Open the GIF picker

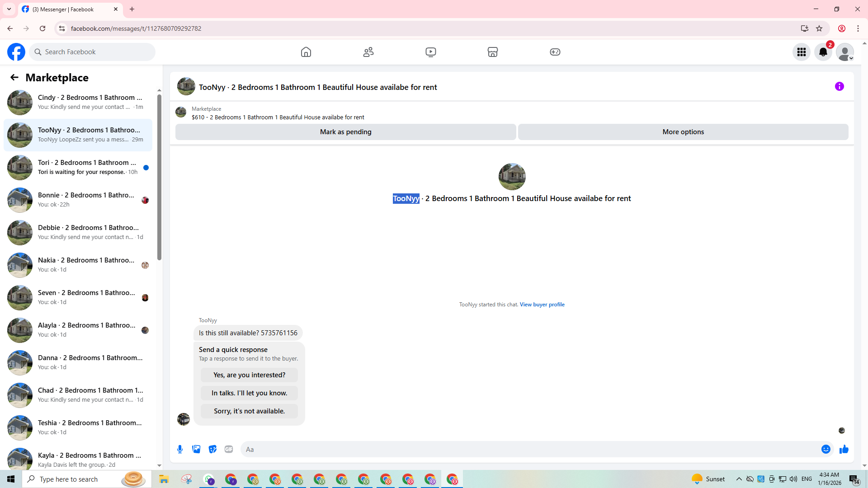(229, 449)
